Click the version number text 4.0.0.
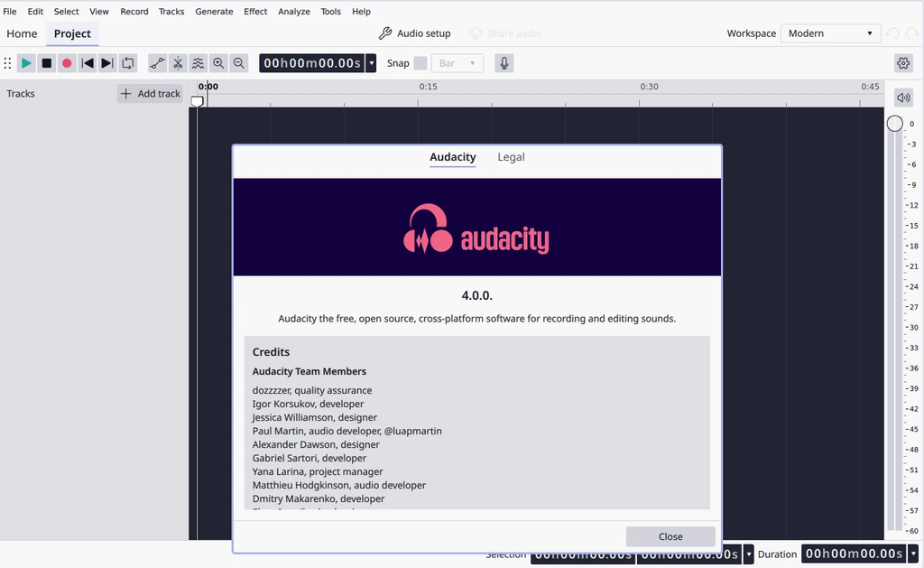The height and width of the screenshot is (568, 924). 476,295
